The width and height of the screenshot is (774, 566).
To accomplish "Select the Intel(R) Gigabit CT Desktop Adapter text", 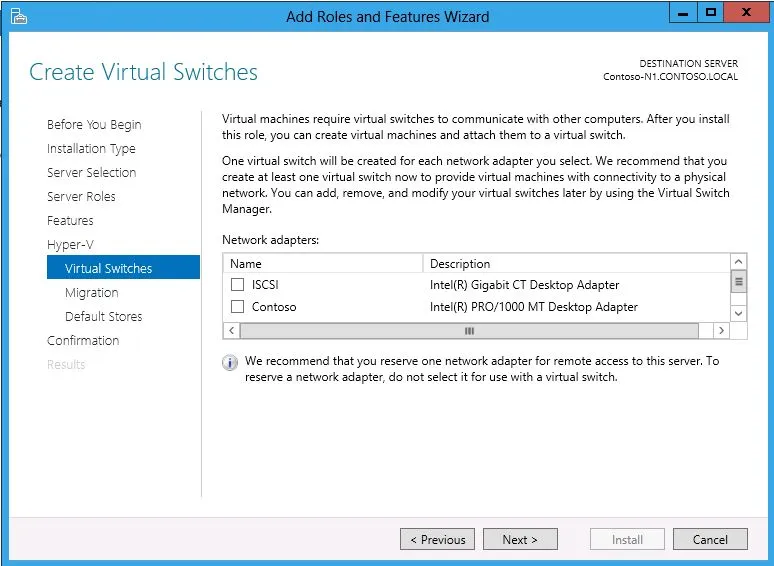I will pos(524,285).
